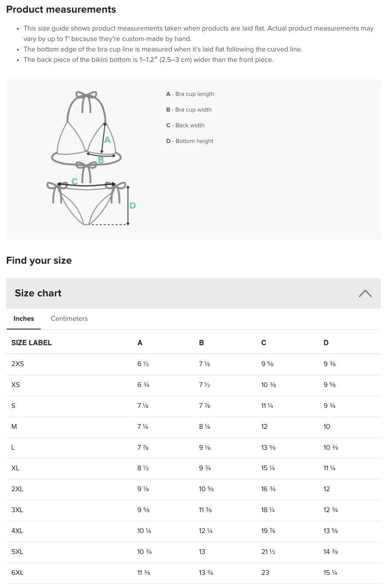This screenshot has width=388, height=588.
Task: Collapse the Size chart section via chevron
Action: [x=365, y=293]
